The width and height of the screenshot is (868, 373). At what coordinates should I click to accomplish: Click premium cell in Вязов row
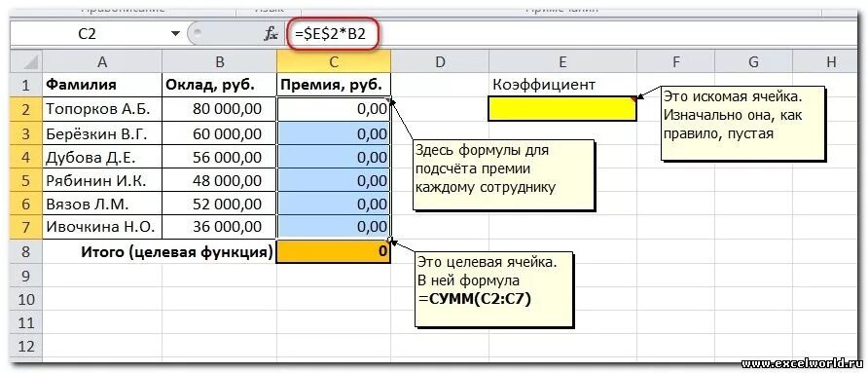(334, 204)
